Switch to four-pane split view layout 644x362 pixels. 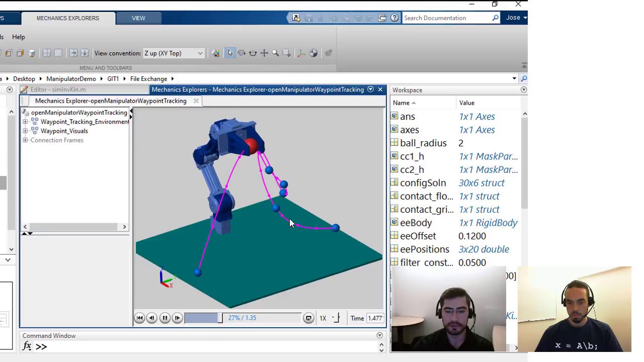click(x=47, y=53)
